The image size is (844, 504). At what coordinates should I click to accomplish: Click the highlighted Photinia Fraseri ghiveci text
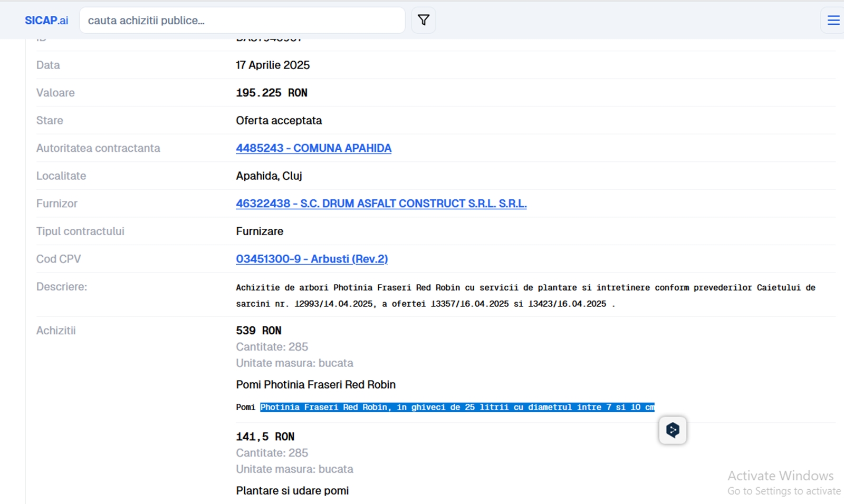(457, 407)
